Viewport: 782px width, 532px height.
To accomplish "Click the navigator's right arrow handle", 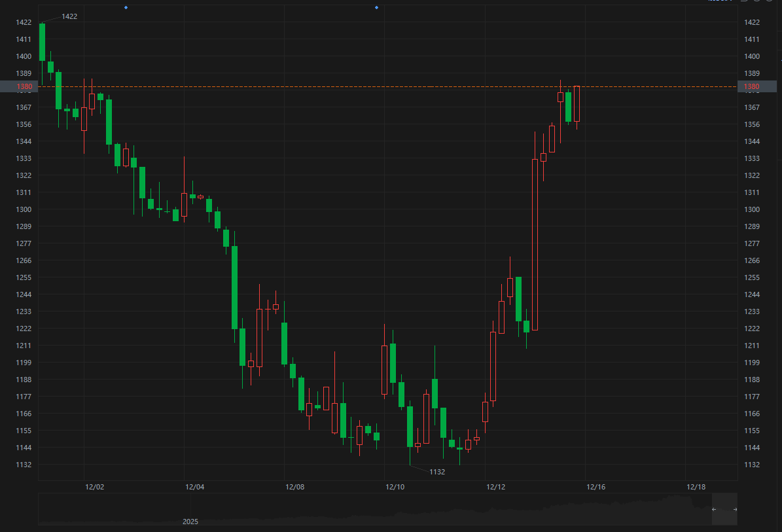I will coord(735,509).
